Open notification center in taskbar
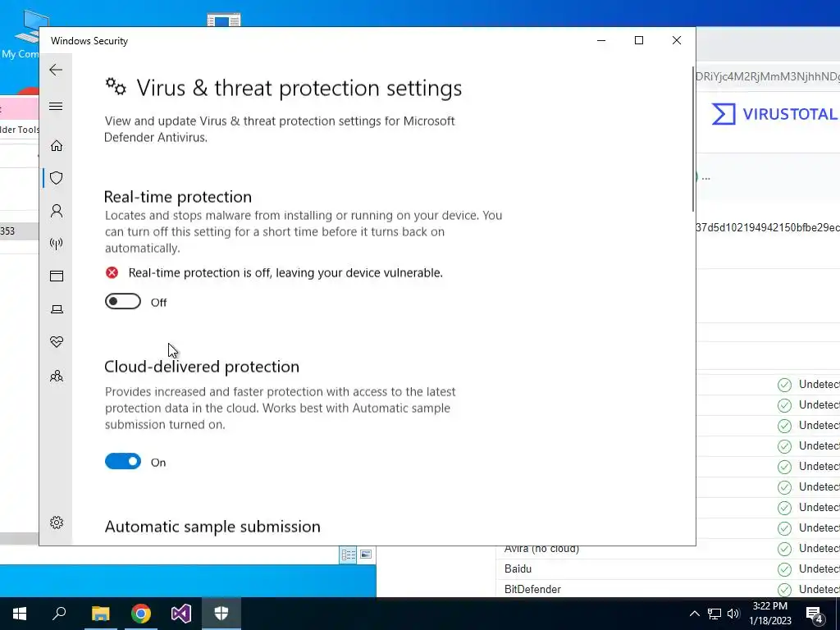 [815, 614]
